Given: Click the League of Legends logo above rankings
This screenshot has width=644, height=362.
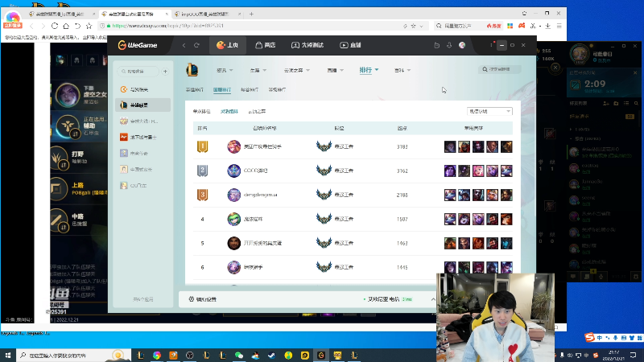Looking at the screenshot, I should 192,70.
